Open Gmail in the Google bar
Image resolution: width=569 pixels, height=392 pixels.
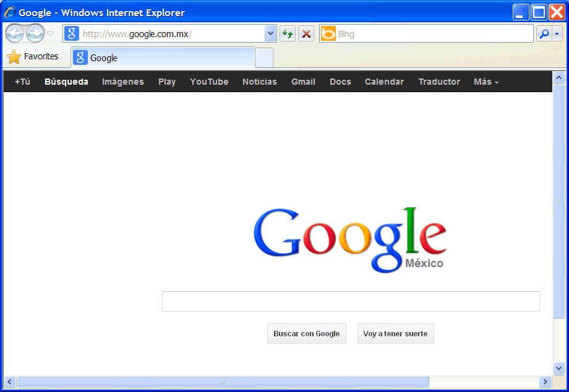tap(303, 82)
